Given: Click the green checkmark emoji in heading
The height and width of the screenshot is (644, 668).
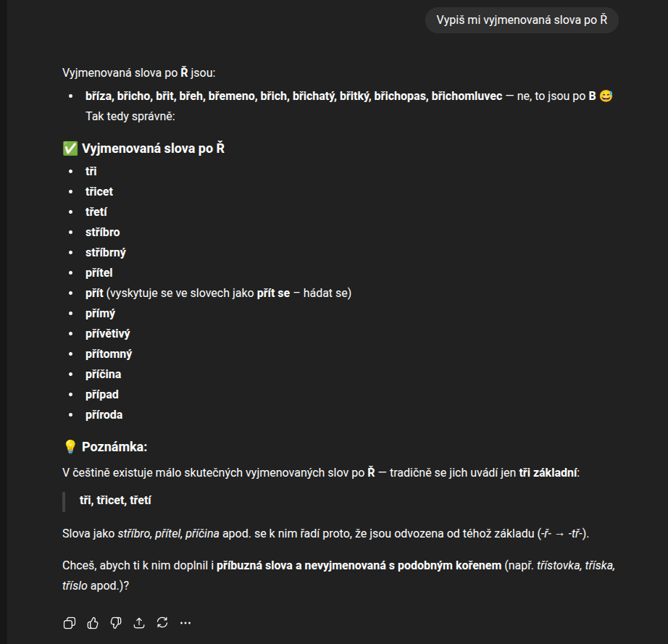Looking at the screenshot, I should (x=70, y=149).
